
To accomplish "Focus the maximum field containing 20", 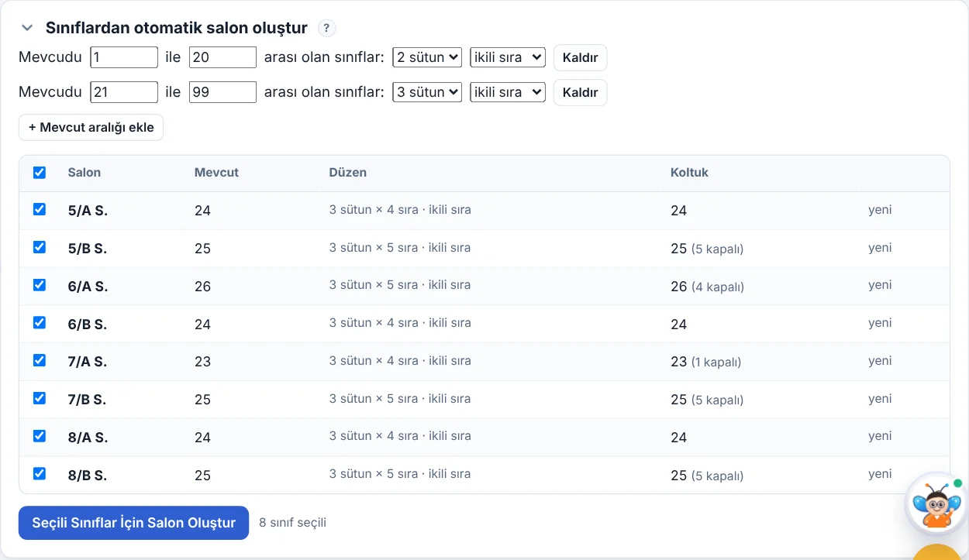I will click(x=222, y=57).
